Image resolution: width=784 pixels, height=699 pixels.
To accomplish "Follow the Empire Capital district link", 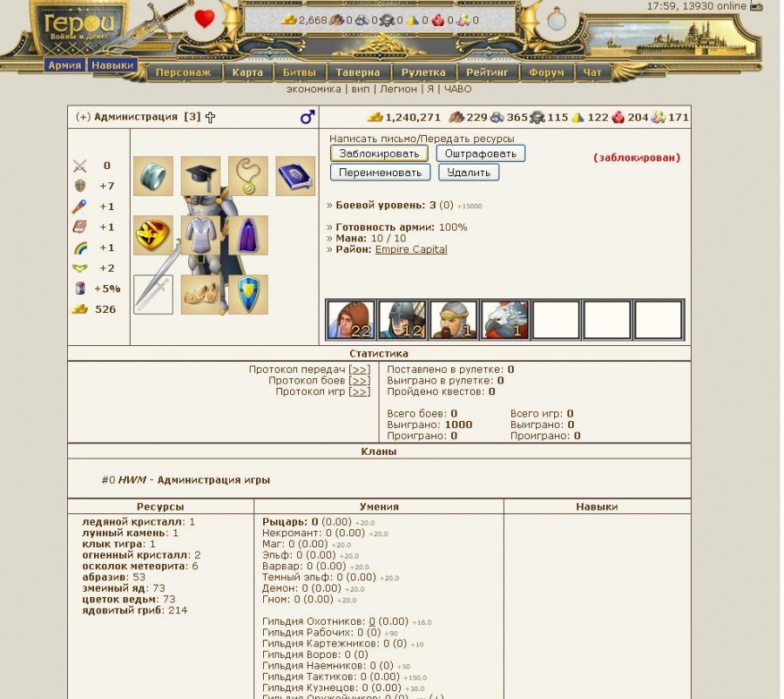I will (411, 249).
